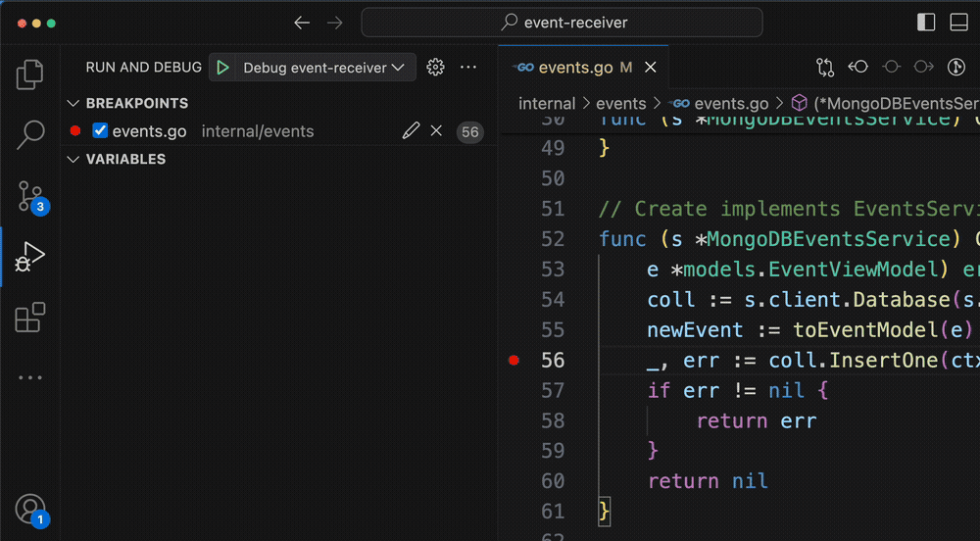Go to previous change arrow icon
980x541 pixels.
858,67
